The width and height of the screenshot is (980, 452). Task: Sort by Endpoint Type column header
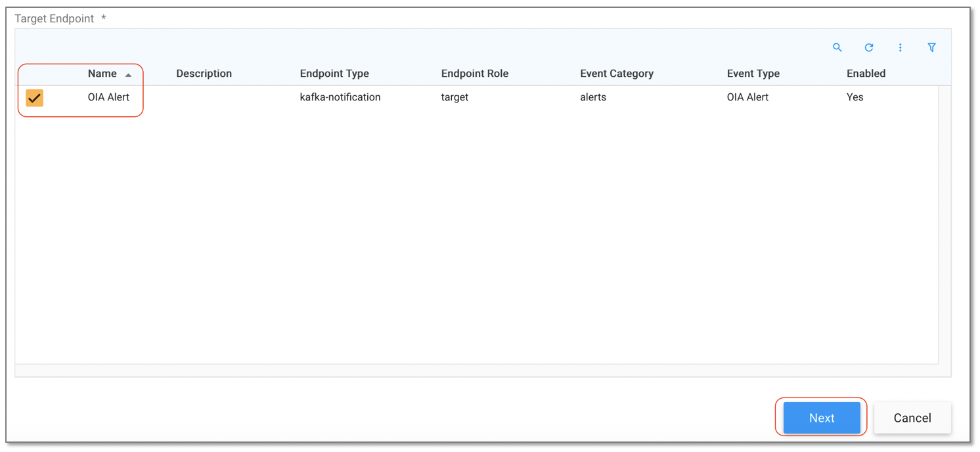tap(334, 74)
